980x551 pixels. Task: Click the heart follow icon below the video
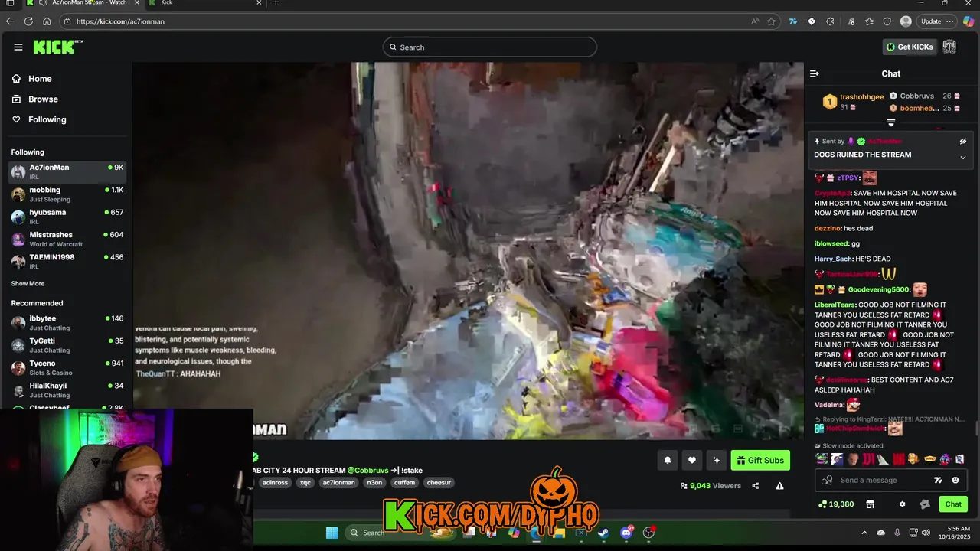691,460
